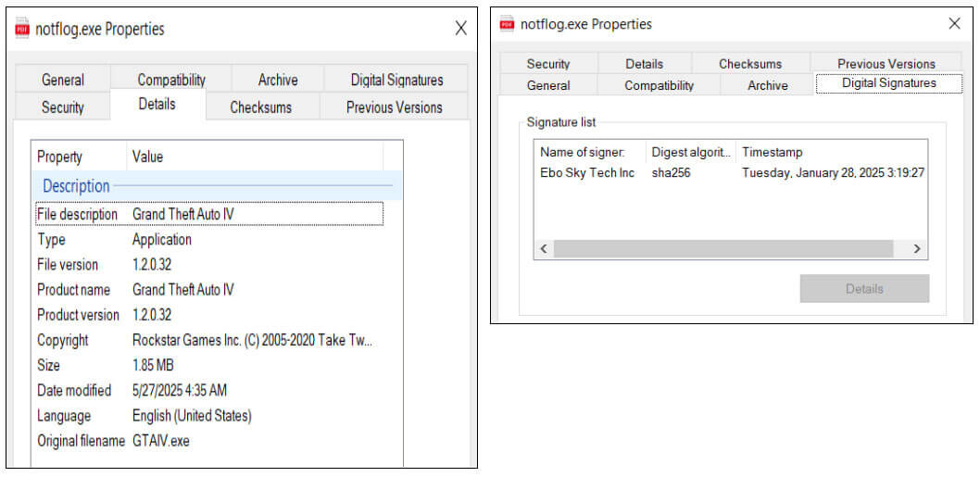The width and height of the screenshot is (980, 477).
Task: Open Digital Signatures tab in the left dialog
Action: coord(396,80)
